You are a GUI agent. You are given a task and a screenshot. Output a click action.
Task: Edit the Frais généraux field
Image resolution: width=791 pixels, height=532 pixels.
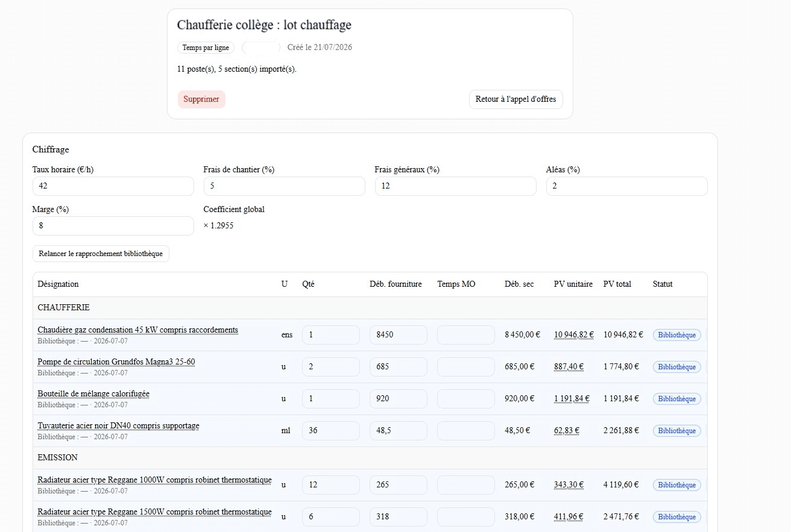click(456, 186)
